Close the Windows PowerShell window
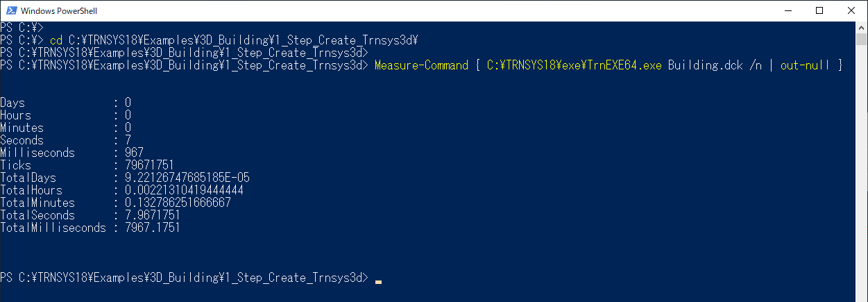868x302 pixels. (x=851, y=11)
